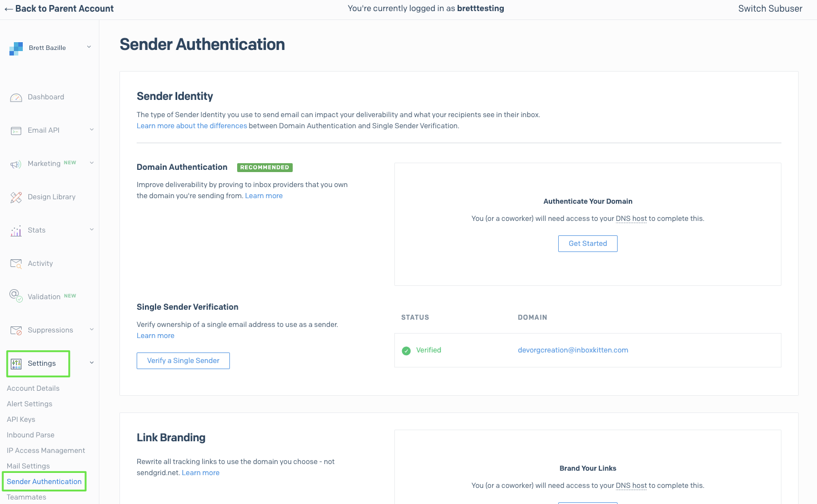Expand the Suppressions submenu chevron
This screenshot has height=504, width=817.
(x=92, y=330)
